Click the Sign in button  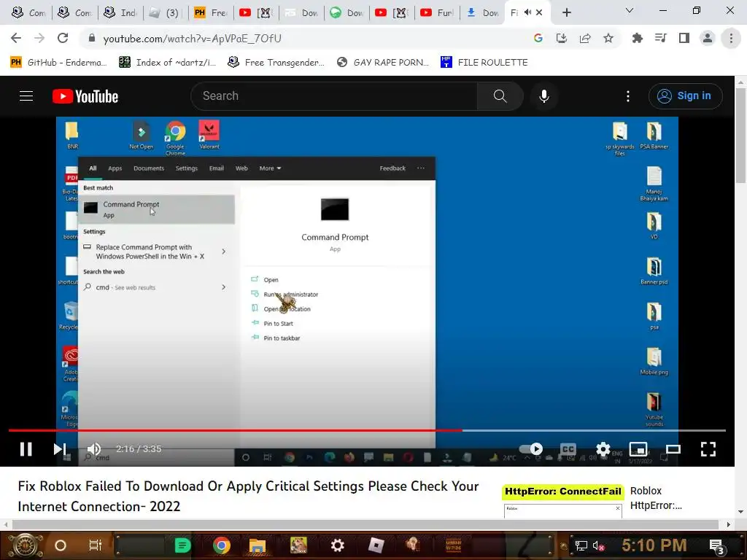685,96
